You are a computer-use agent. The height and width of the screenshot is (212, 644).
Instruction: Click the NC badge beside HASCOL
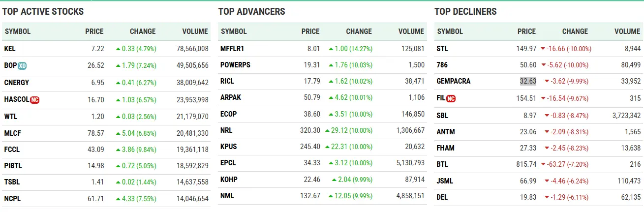(x=34, y=99)
